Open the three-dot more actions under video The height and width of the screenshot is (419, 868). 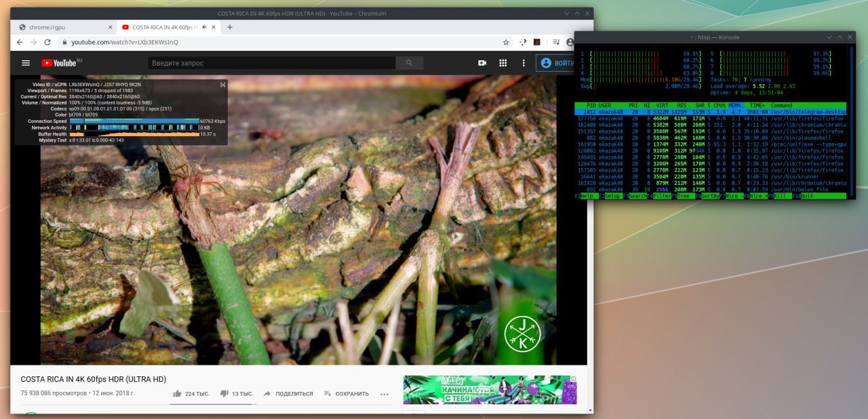[x=384, y=394]
